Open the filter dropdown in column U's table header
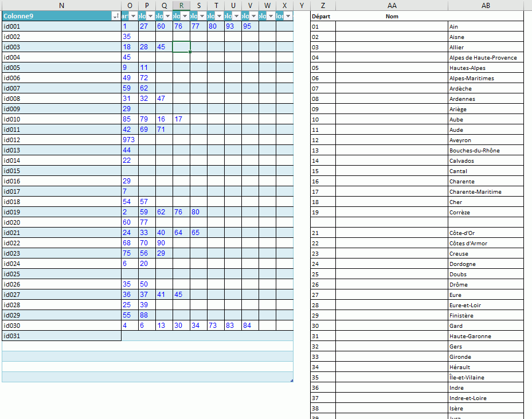Image resolution: width=532 pixels, height=419 pixels. (237, 16)
